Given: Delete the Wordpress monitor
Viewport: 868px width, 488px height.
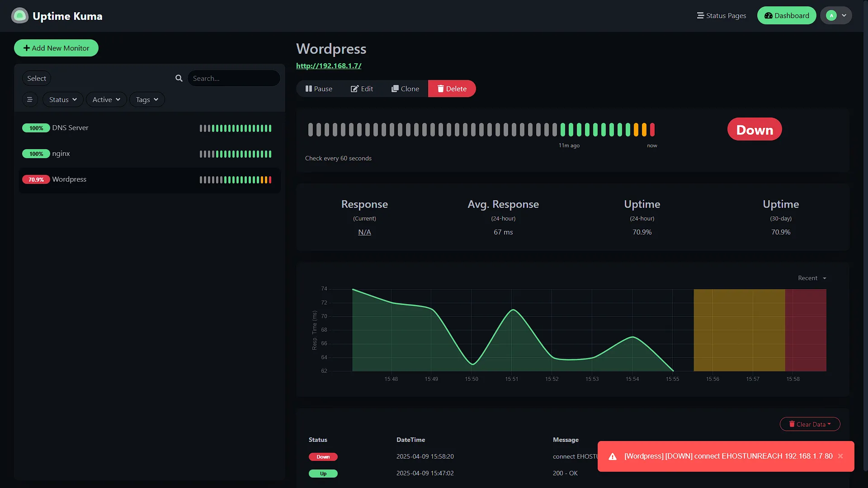Looking at the screenshot, I should (452, 89).
